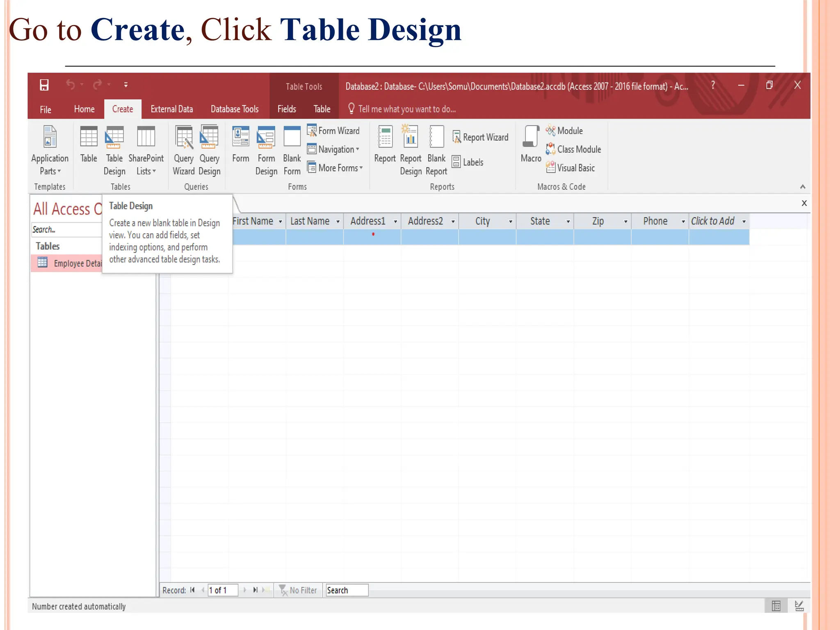Close the open table with the X
840x630 pixels.
click(x=804, y=203)
